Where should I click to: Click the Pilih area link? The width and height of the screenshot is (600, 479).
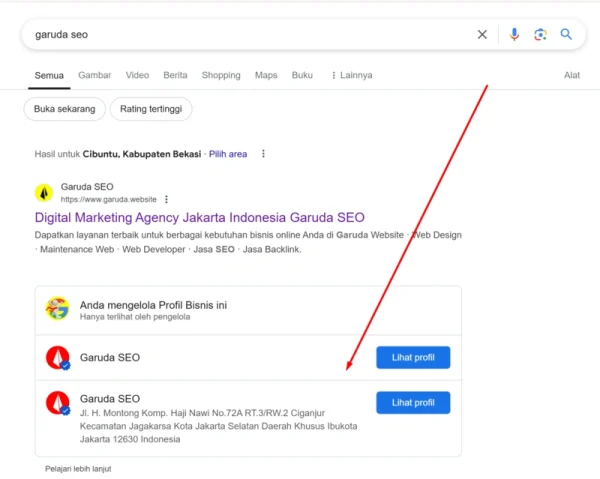coord(228,154)
